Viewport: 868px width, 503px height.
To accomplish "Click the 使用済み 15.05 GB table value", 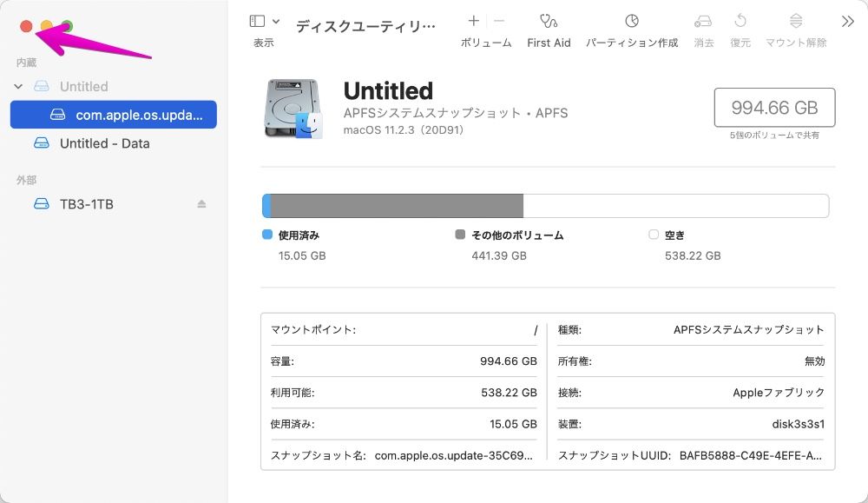I will coord(513,424).
